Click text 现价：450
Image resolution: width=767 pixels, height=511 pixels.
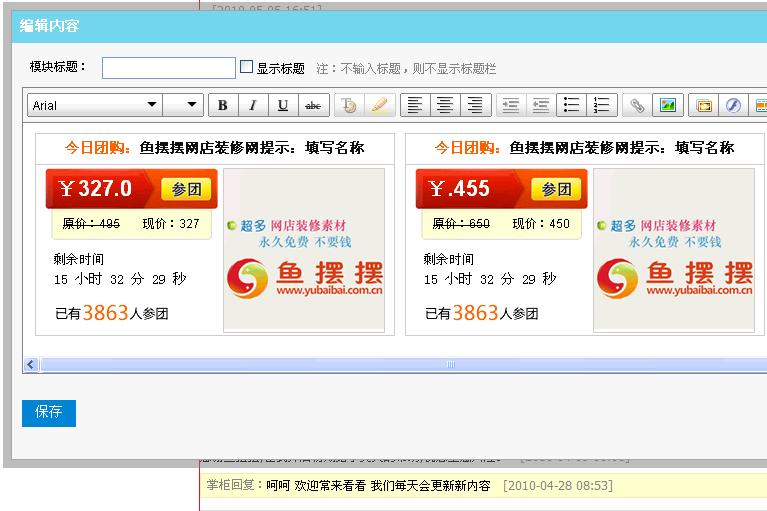(541, 223)
